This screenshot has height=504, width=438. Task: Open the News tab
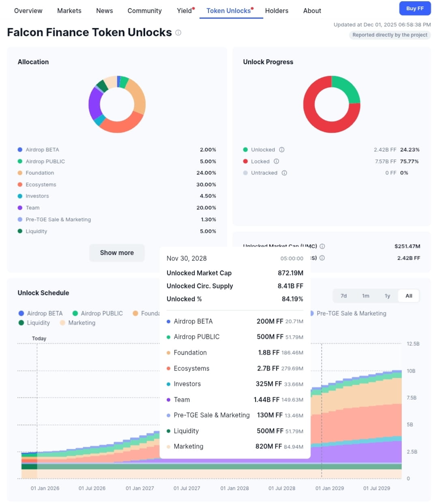(104, 11)
